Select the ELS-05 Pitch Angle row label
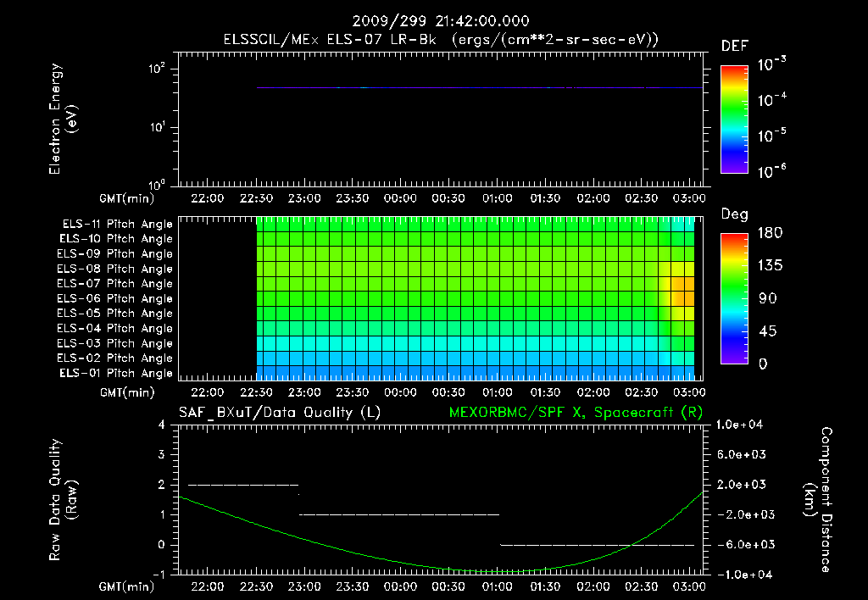This screenshot has width=868, height=600. [115, 314]
